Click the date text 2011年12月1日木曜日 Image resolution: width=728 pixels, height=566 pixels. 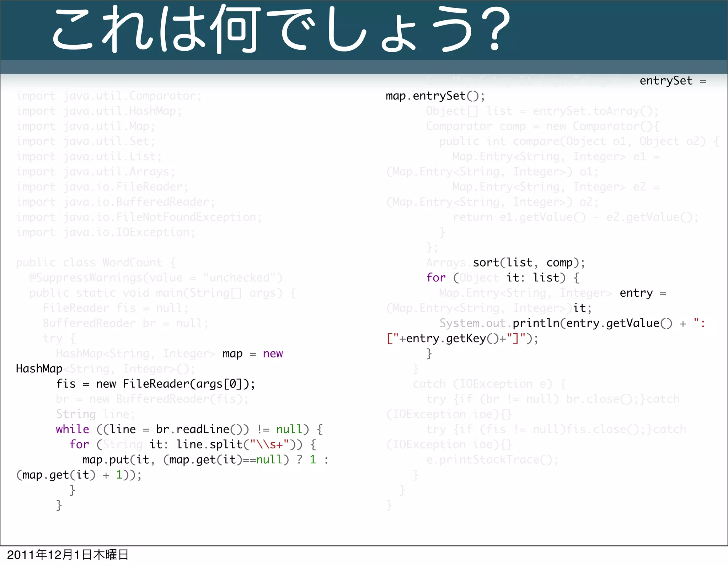[68, 555]
